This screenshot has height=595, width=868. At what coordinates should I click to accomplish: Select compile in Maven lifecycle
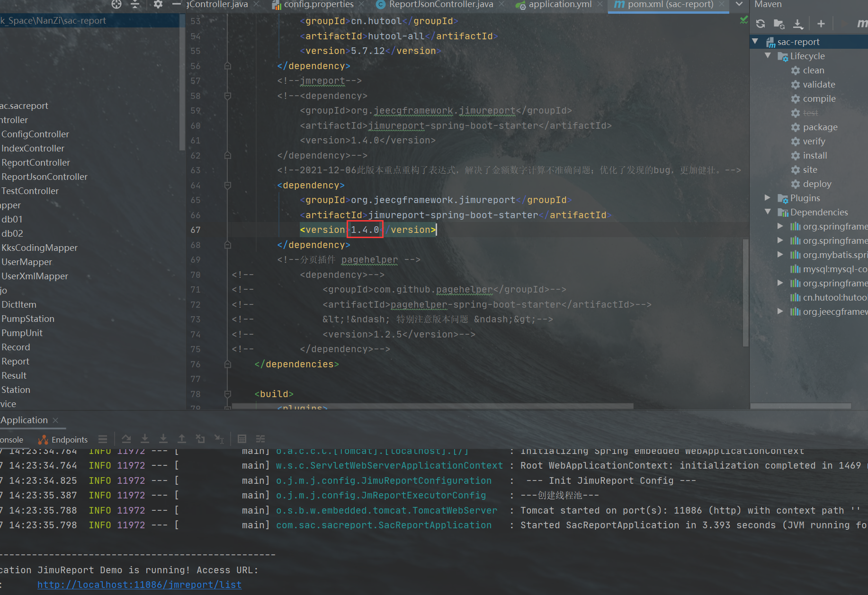point(819,98)
